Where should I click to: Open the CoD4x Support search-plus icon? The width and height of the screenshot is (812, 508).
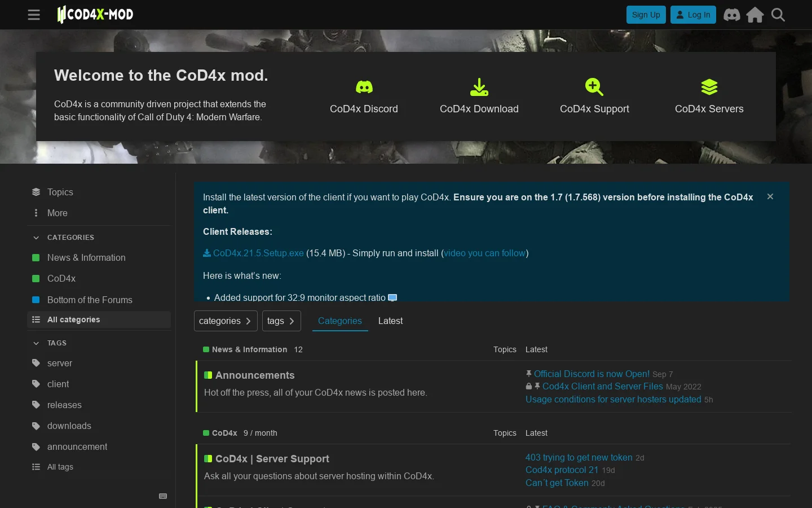(594, 87)
